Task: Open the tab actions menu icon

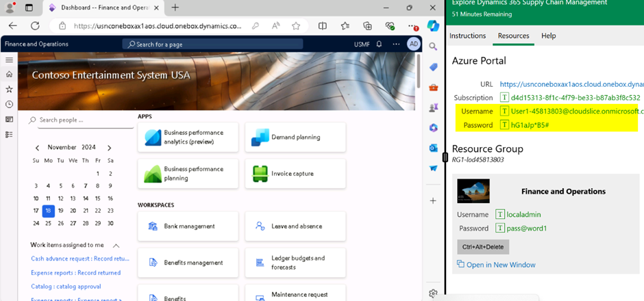Action: (x=29, y=8)
